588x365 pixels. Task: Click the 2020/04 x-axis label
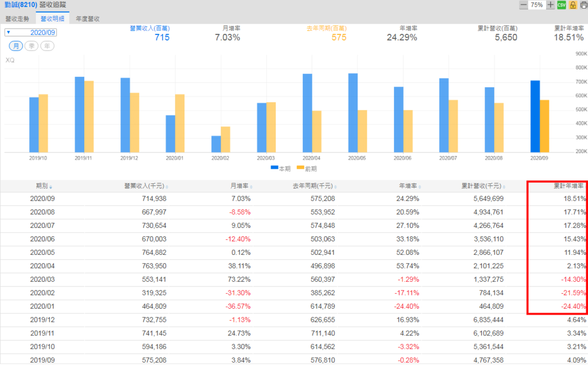click(311, 158)
